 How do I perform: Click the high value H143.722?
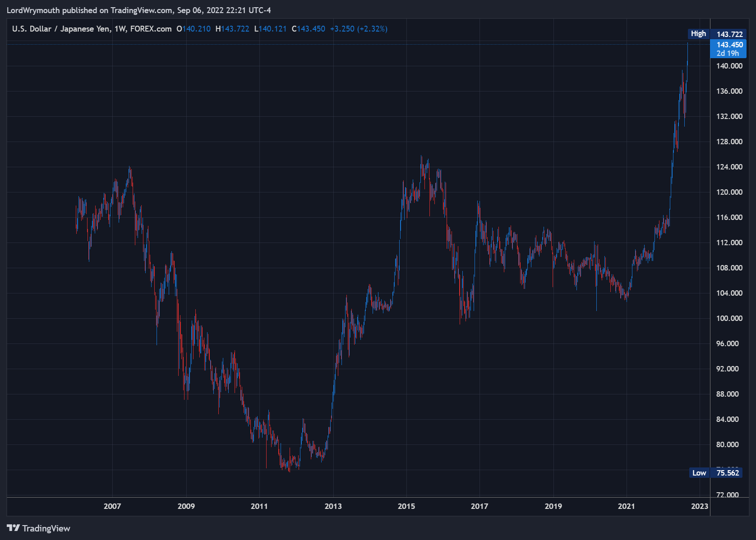click(232, 29)
